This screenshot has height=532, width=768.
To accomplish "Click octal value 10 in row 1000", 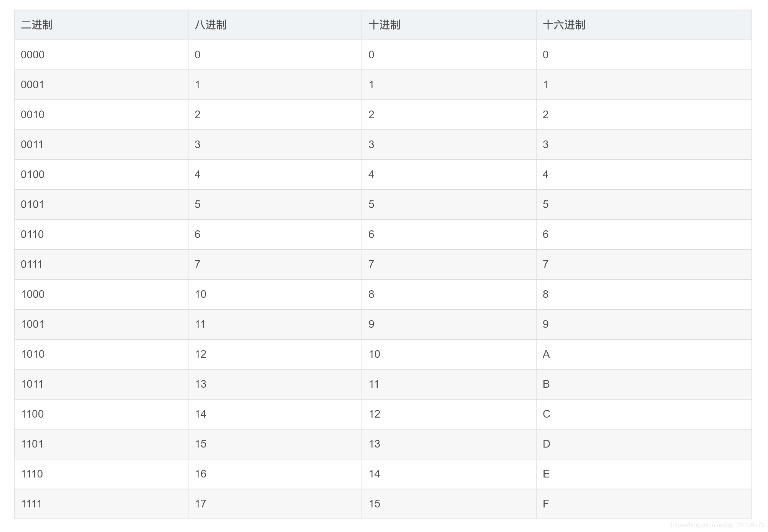I will pyautogui.click(x=200, y=294).
